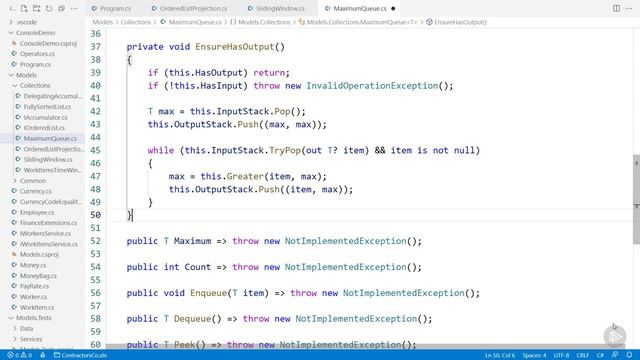640x360 pixels.
Task: Open editor more actions menu
Action: (629, 8)
